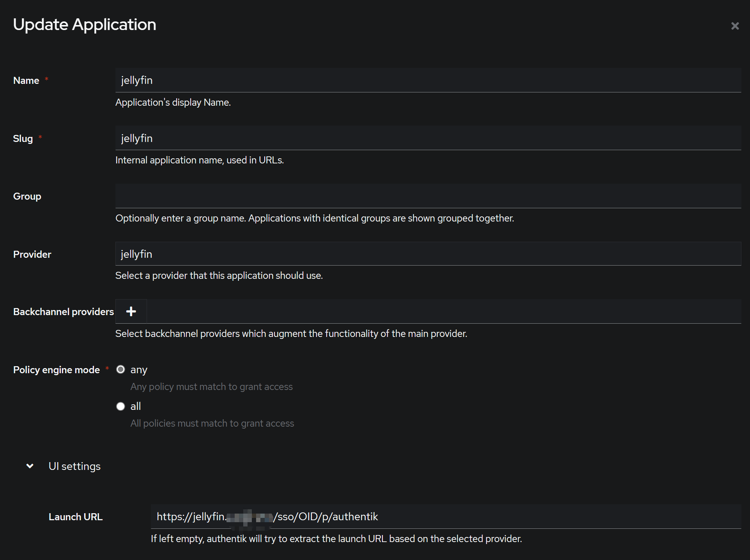Click the Update Application dialog title
Screen dimensions: 750x560
(x=85, y=25)
